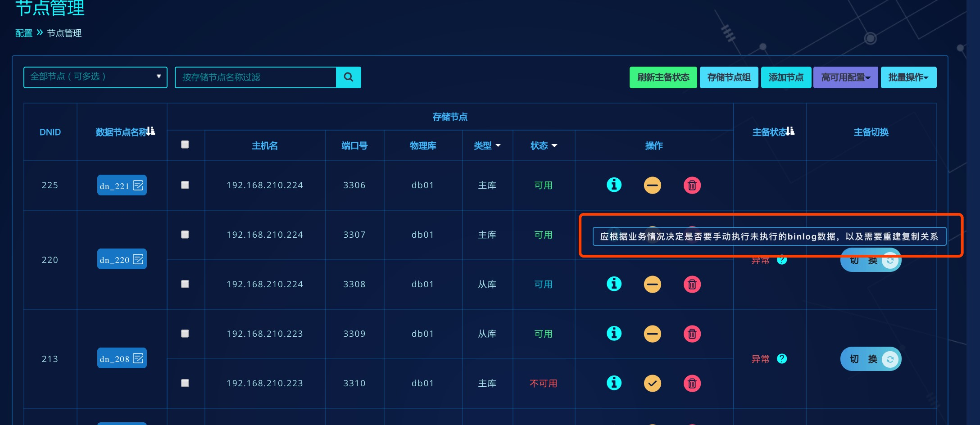The image size is (980, 425).
Task: Edit data node dn_208
Action: coord(138,358)
